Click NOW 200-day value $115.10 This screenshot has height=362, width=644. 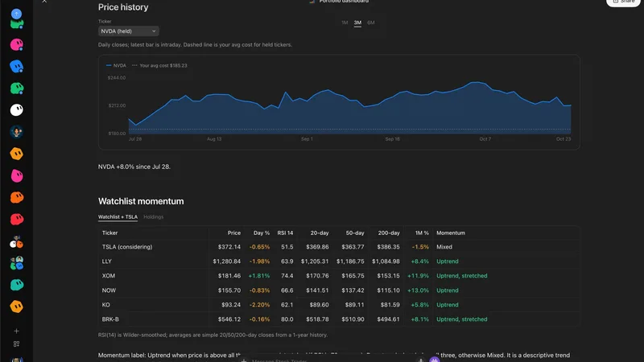pyautogui.click(x=388, y=290)
